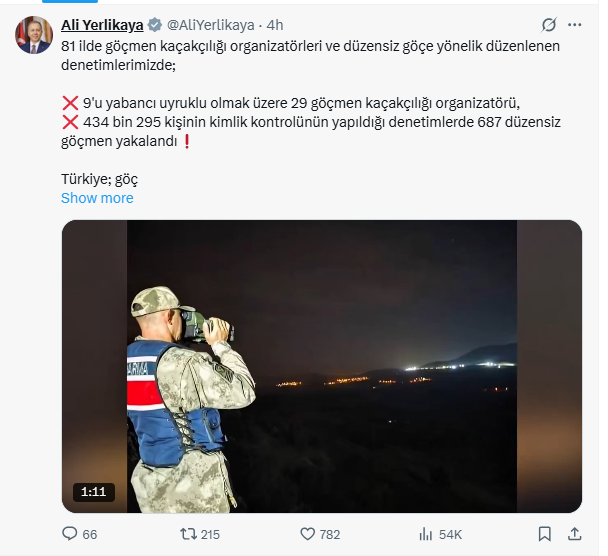Viewport: 608px width, 556px height.
Task: Like the tweet with the heart icon
Action: [x=308, y=534]
